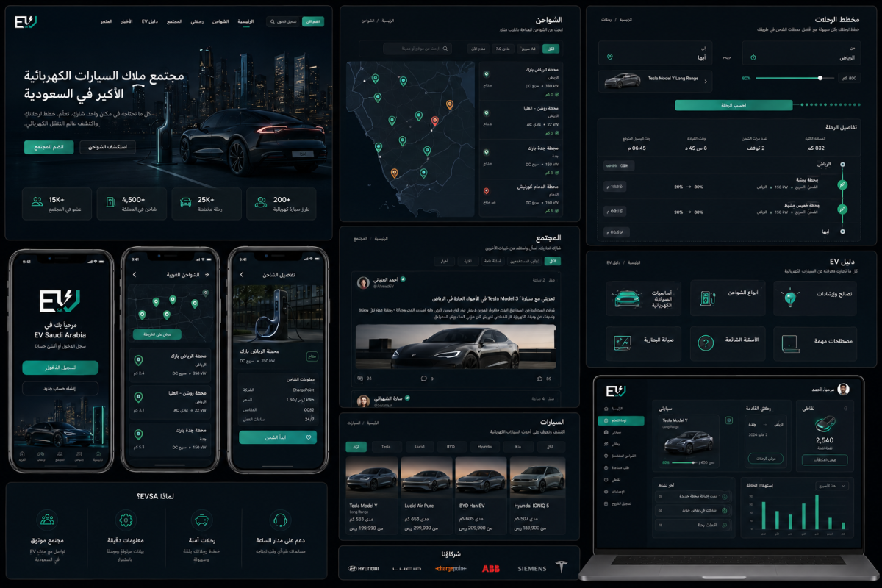The width and height of the screenshot is (882, 588).
Task: Open the دليل EV item in website navigation
Action: 150,22
